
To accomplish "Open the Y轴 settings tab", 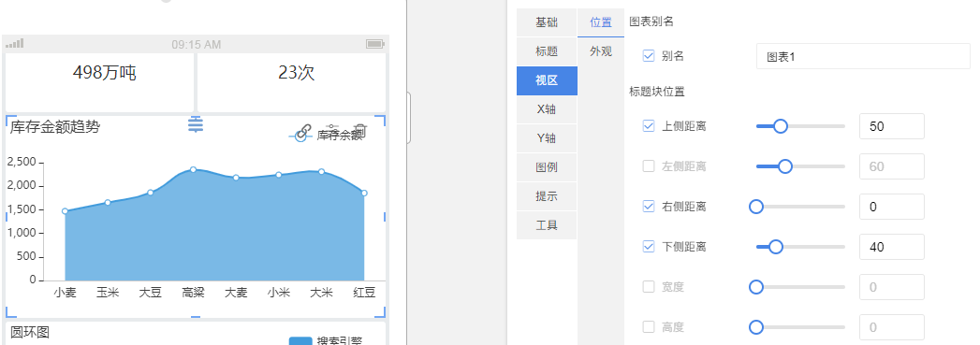I will coord(547,138).
